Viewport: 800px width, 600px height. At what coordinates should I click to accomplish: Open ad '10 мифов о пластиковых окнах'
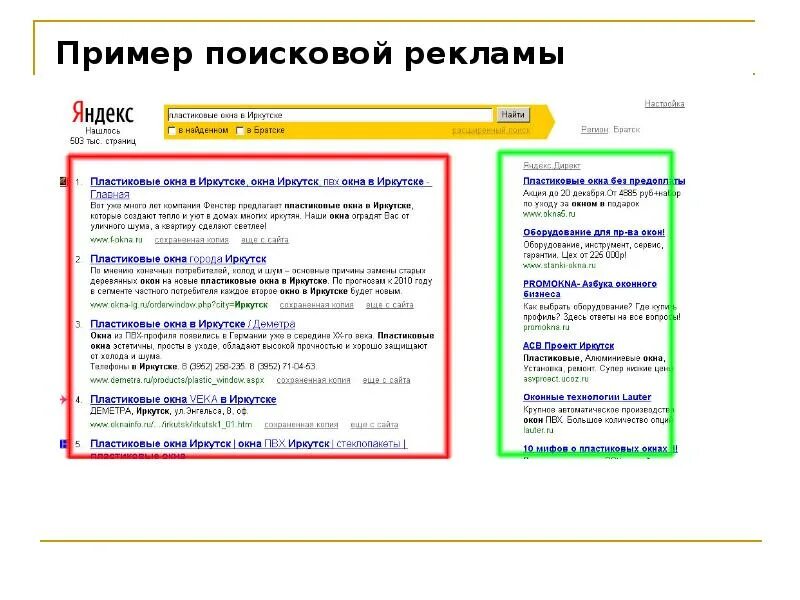[x=601, y=448]
